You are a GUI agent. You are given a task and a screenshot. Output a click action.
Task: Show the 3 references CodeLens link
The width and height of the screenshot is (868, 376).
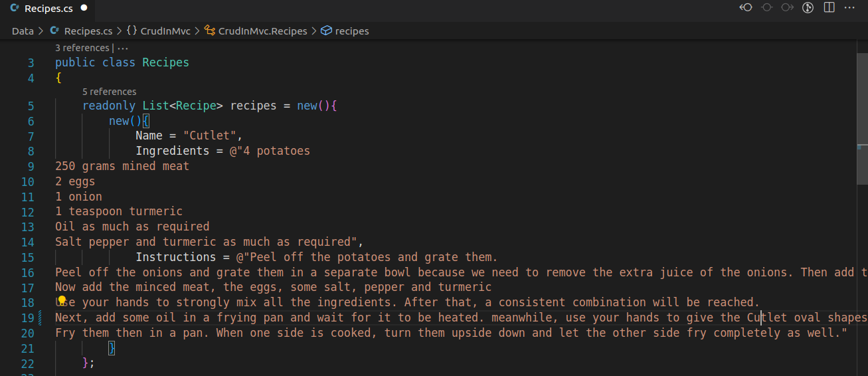pyautogui.click(x=82, y=48)
